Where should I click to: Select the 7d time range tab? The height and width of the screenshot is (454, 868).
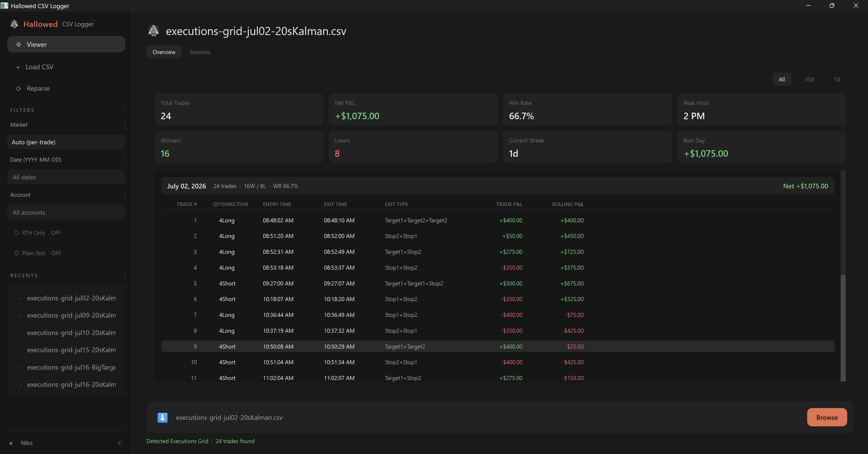click(837, 79)
